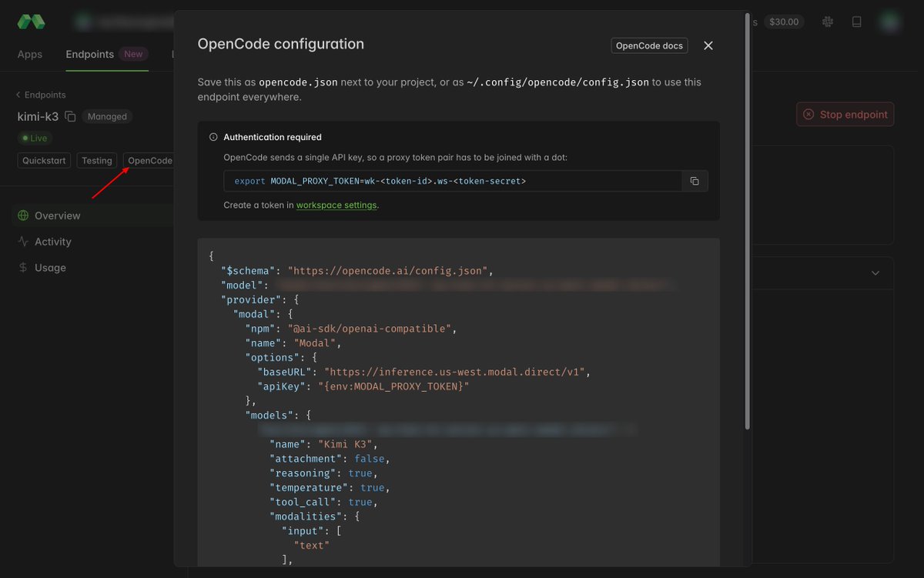Viewport: 924px width, 578px height.
Task: Click the $30.00 credits badge
Action: point(784,22)
